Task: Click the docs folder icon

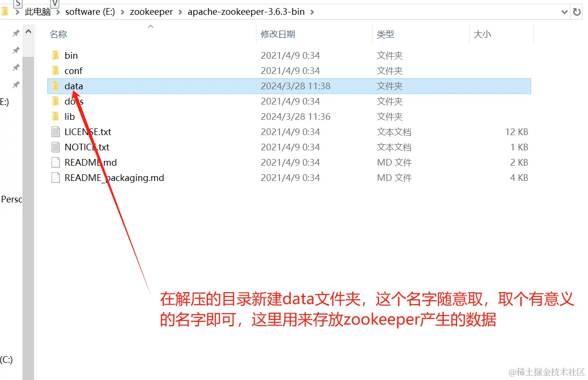Action: (55, 101)
